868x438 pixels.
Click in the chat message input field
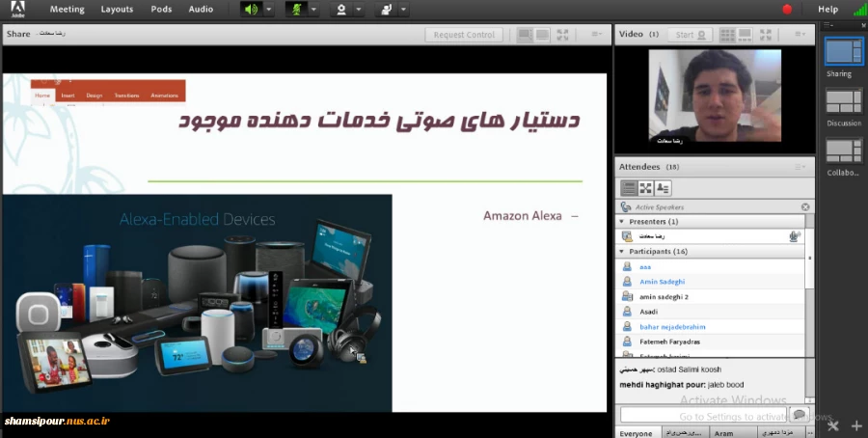click(x=703, y=415)
